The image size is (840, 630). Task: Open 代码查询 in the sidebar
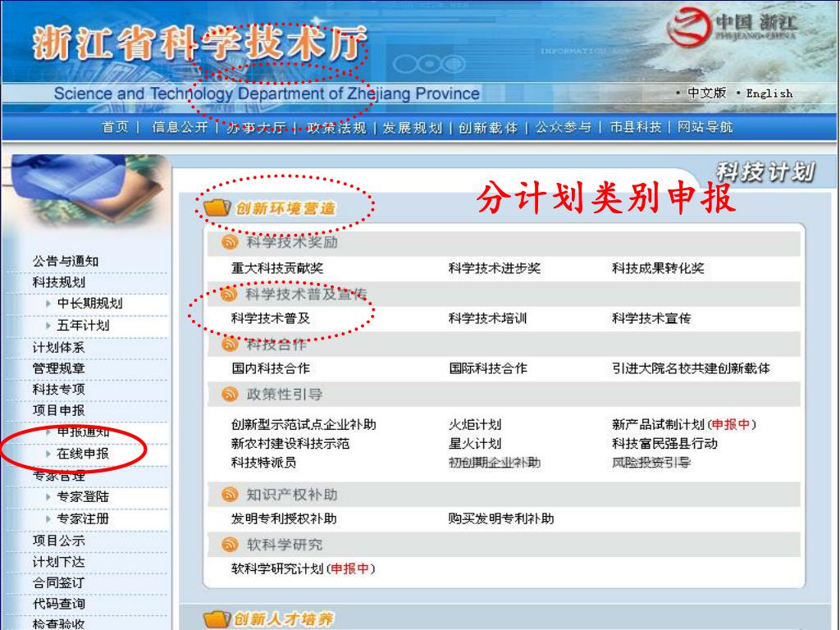[x=58, y=604]
